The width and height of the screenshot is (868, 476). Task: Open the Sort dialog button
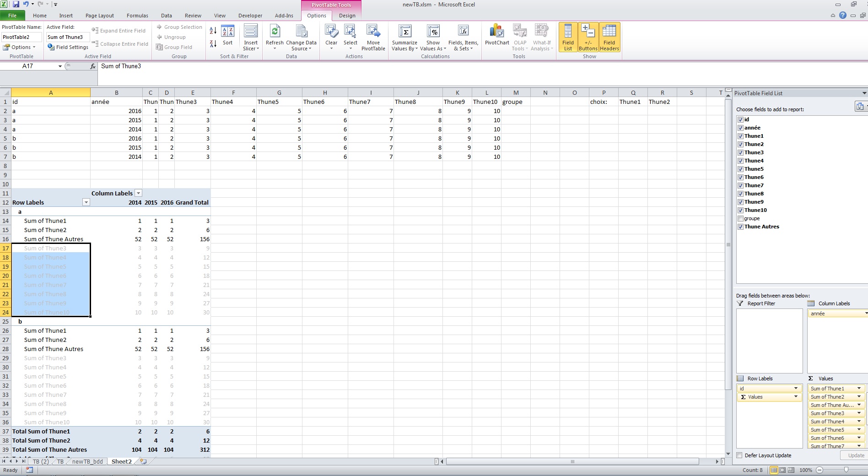click(x=227, y=36)
